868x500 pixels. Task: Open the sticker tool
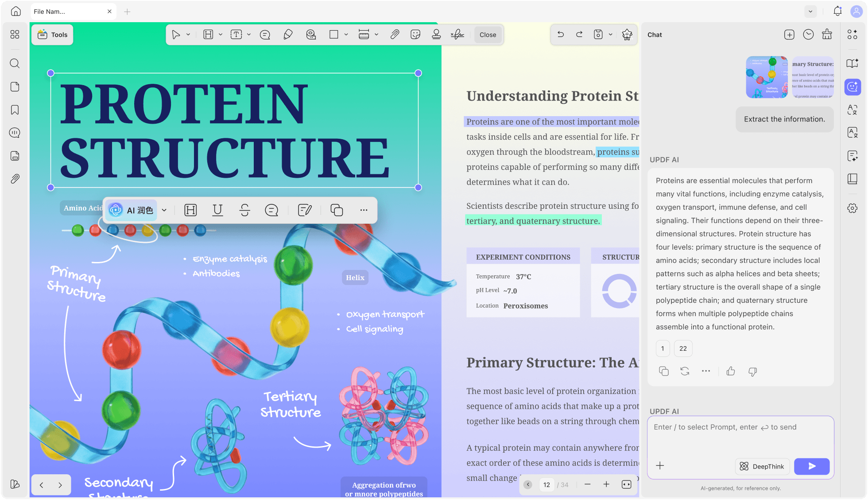pos(415,35)
